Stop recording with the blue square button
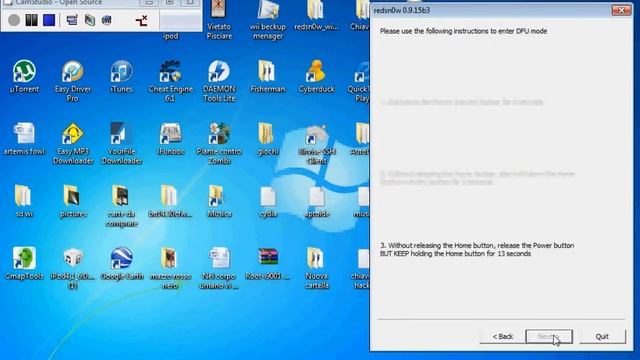The height and width of the screenshot is (360, 640). coord(49,20)
